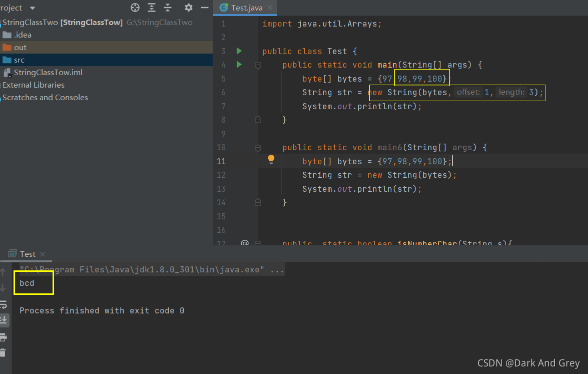Viewport: 588px width, 374px height.
Task: Click the 'offset:' parameter hint on line 6
Action: (x=468, y=92)
